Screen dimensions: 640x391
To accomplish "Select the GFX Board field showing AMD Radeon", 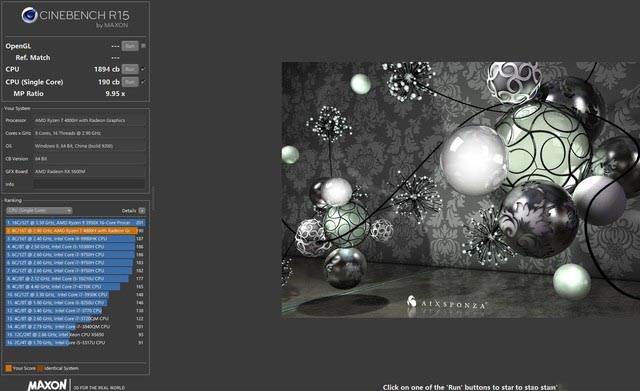I will tap(89, 171).
